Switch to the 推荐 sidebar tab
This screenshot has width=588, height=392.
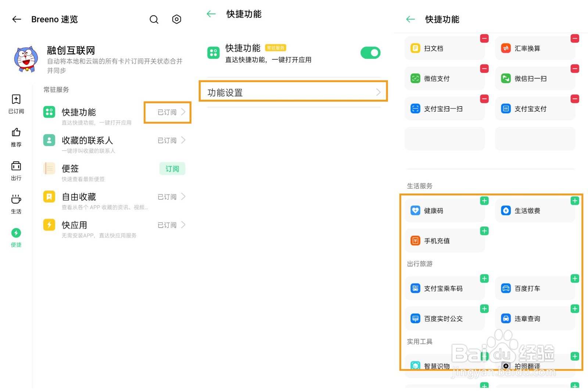(16, 137)
